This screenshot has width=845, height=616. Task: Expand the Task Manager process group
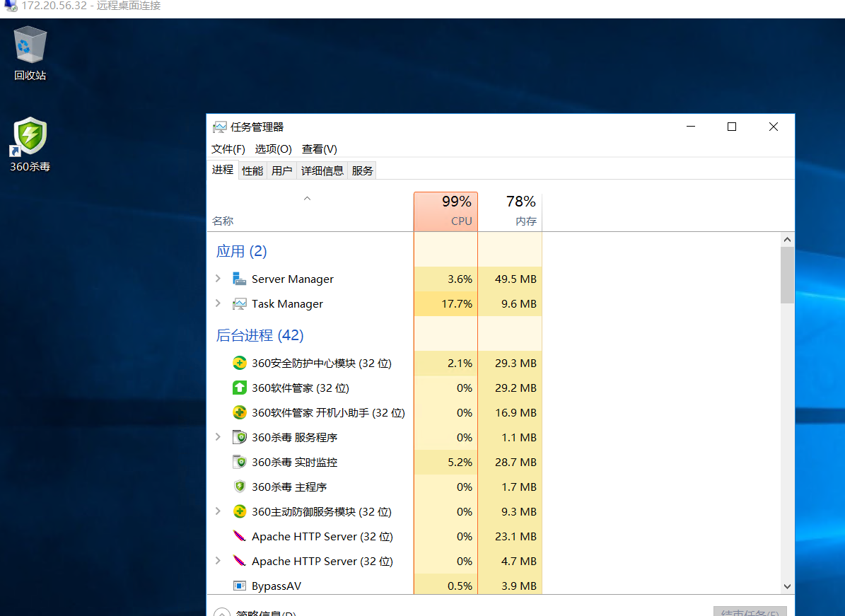coord(218,303)
